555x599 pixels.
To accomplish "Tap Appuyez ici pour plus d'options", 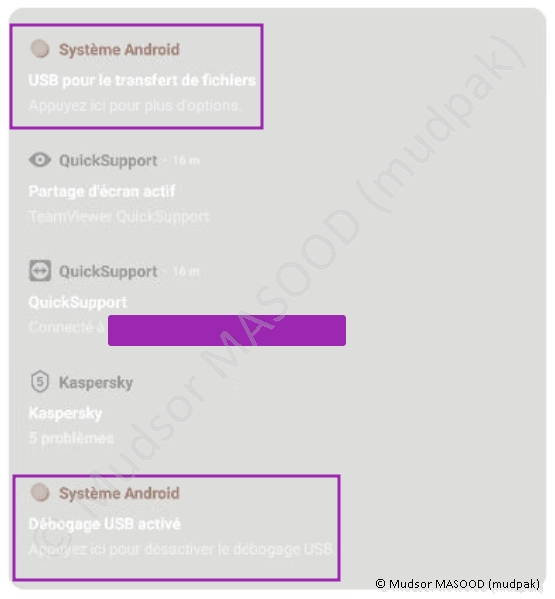I will (135, 105).
